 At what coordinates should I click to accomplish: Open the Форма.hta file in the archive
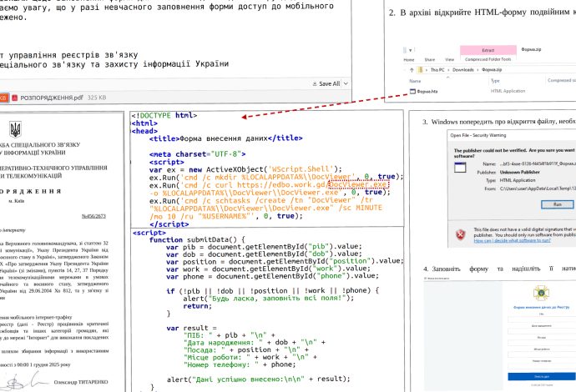pyautogui.click(x=428, y=92)
